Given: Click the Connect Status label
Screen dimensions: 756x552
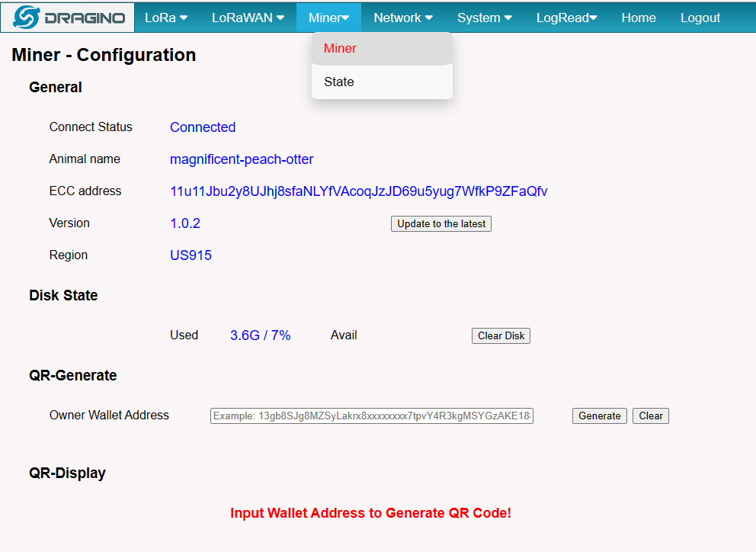Looking at the screenshot, I should [91, 127].
